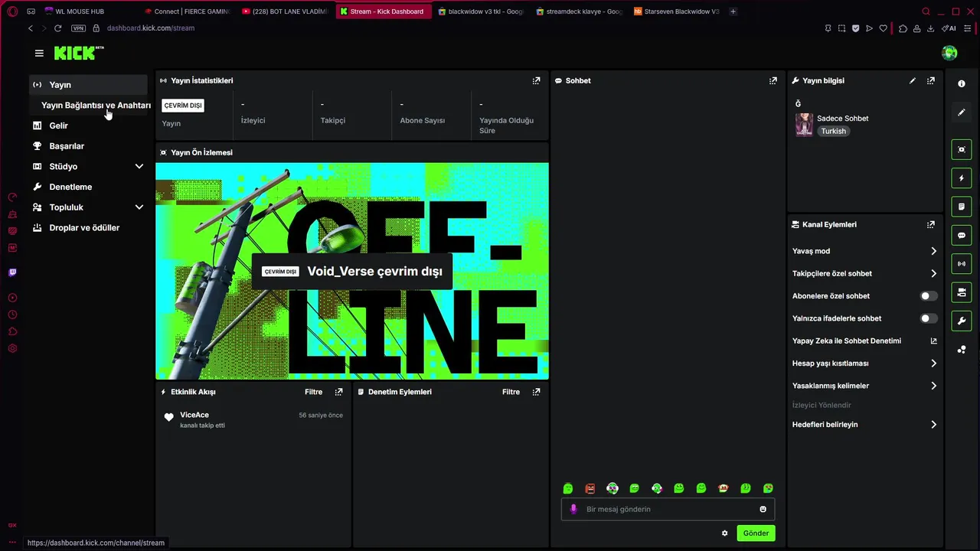980x551 pixels.
Task: Open Droplar ve ödüller in left navigation
Action: 88,228
